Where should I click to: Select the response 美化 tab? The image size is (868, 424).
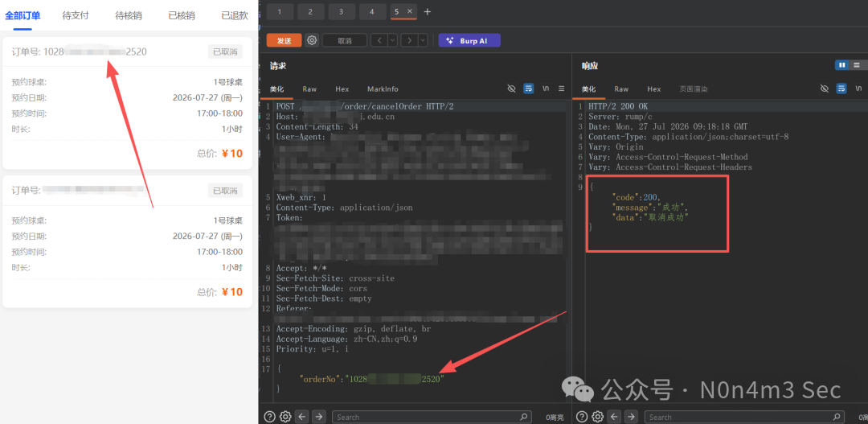coord(588,89)
